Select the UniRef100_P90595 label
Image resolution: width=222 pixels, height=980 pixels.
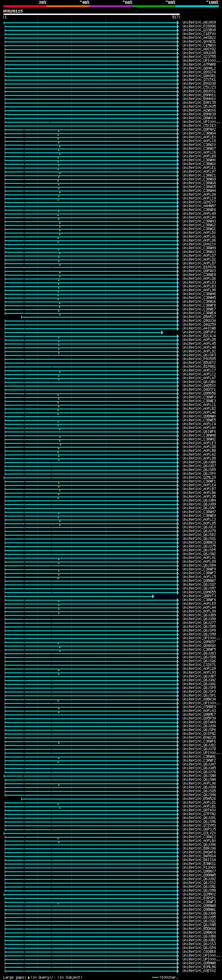(x=199, y=359)
